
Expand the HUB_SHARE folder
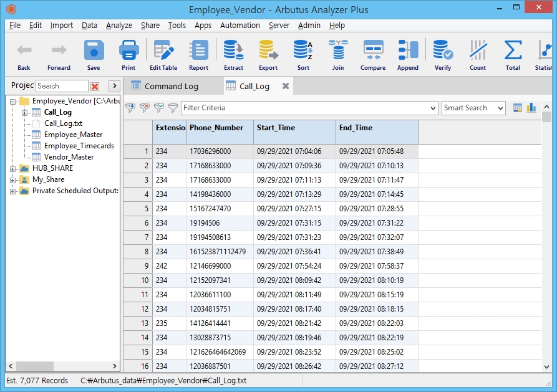click(13, 169)
